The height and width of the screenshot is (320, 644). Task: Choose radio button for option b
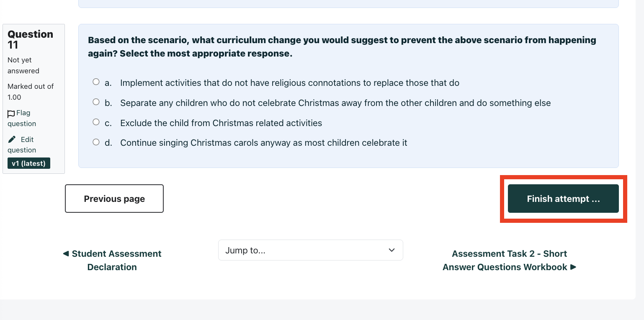(96, 102)
